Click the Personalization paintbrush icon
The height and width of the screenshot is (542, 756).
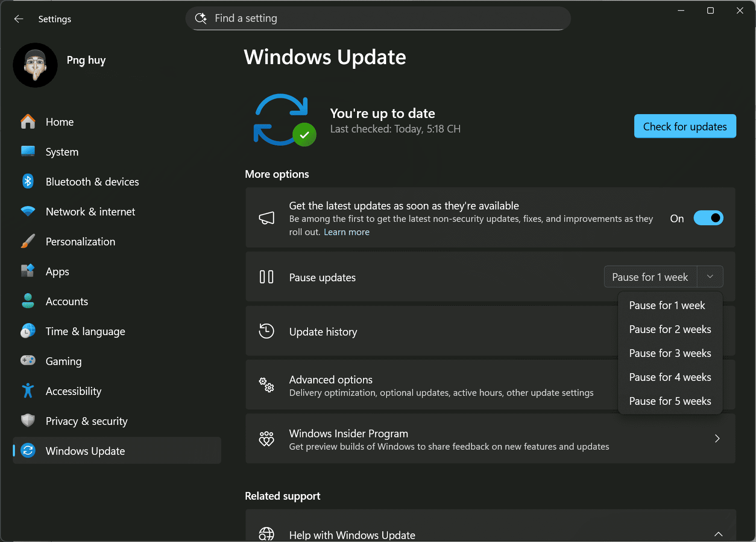tap(28, 241)
